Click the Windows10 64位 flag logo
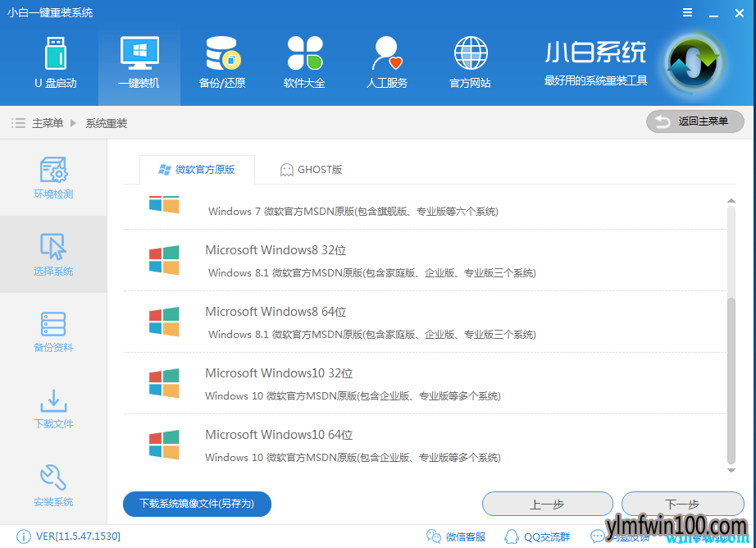This screenshot has width=756, height=548. [164, 445]
